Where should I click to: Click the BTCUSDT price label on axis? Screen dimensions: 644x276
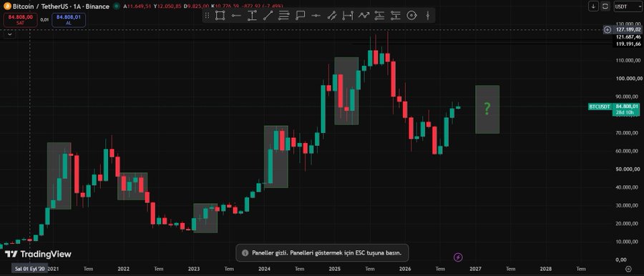click(x=599, y=107)
